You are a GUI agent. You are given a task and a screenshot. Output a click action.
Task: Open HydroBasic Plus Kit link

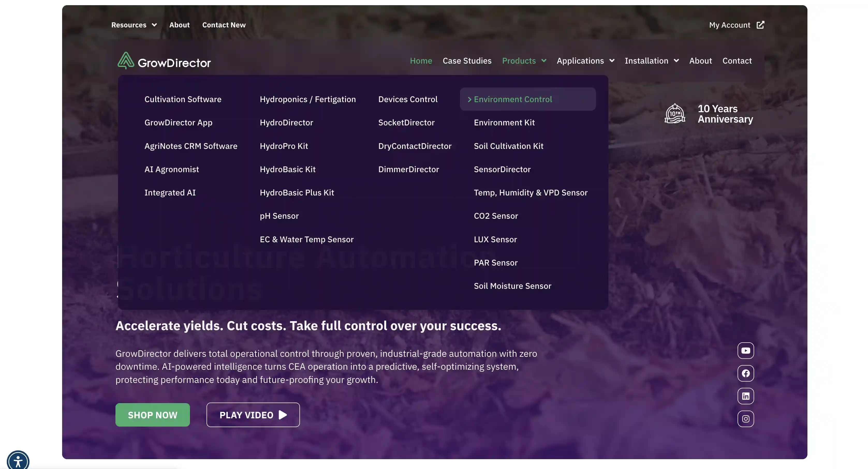coord(297,192)
